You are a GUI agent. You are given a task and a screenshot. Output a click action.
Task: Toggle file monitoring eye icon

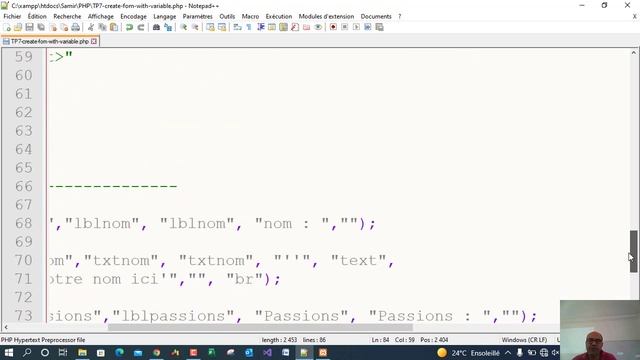(x=318, y=27)
